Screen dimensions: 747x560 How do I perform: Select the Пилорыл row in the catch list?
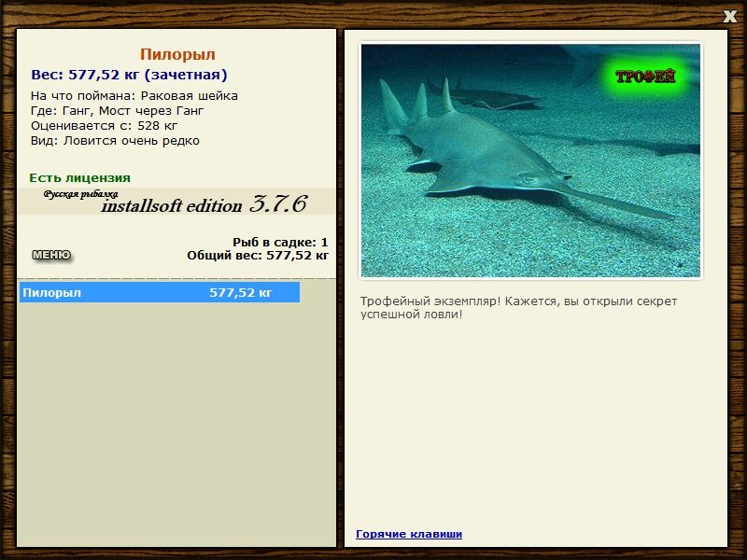tap(160, 292)
